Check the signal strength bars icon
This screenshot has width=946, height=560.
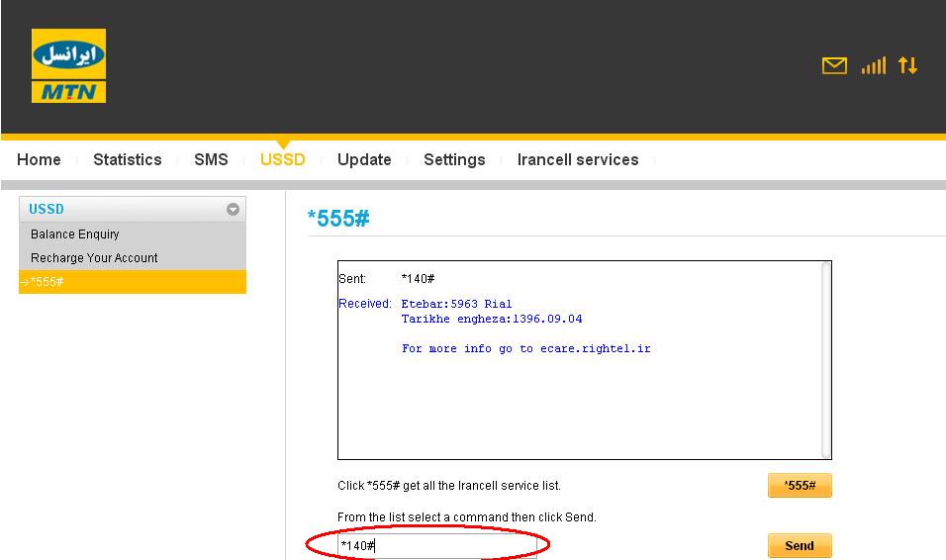(874, 65)
